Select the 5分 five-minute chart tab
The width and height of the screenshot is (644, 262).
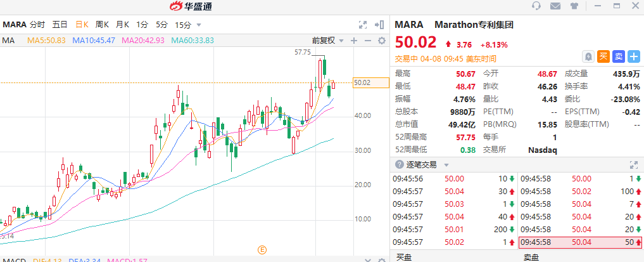(161, 25)
